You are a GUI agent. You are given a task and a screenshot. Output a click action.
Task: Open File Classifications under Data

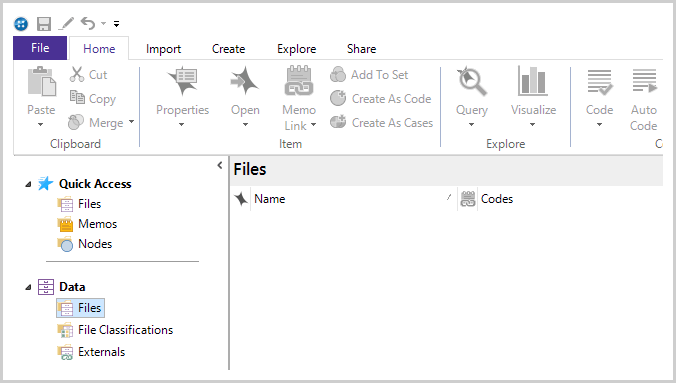(125, 330)
